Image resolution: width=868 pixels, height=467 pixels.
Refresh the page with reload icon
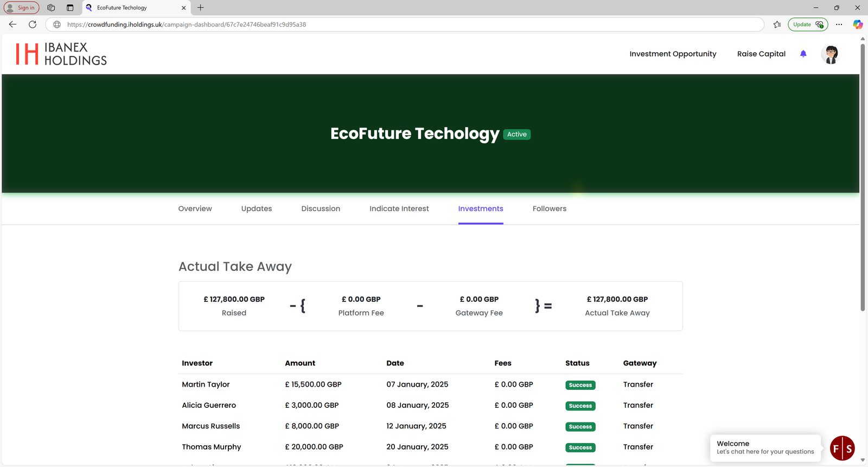coord(33,24)
